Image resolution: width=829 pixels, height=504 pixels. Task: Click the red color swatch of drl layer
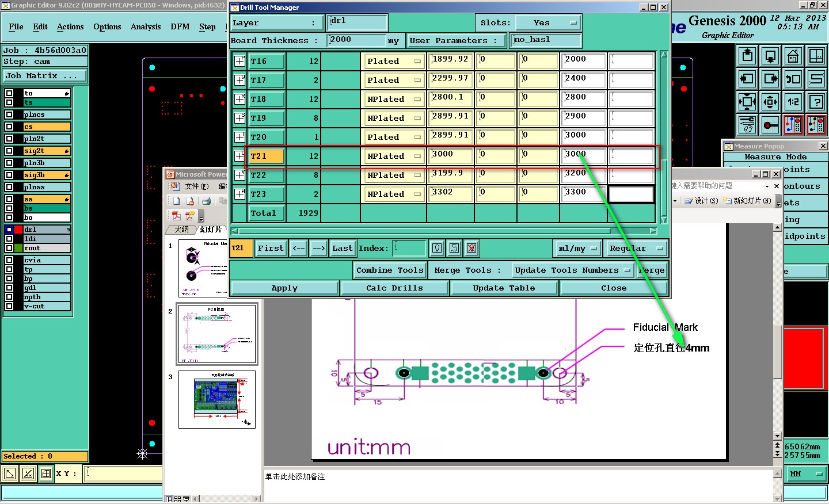tap(18, 230)
